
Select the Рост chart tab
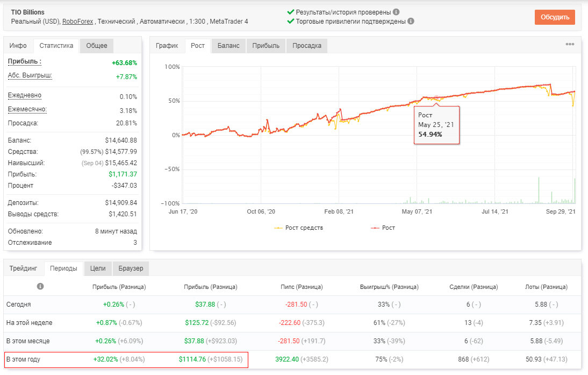click(198, 46)
